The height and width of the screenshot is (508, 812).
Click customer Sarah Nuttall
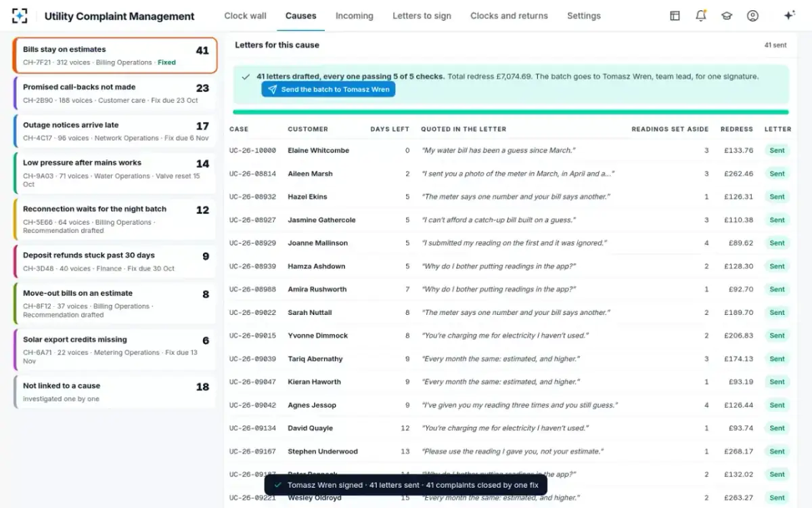click(x=310, y=312)
